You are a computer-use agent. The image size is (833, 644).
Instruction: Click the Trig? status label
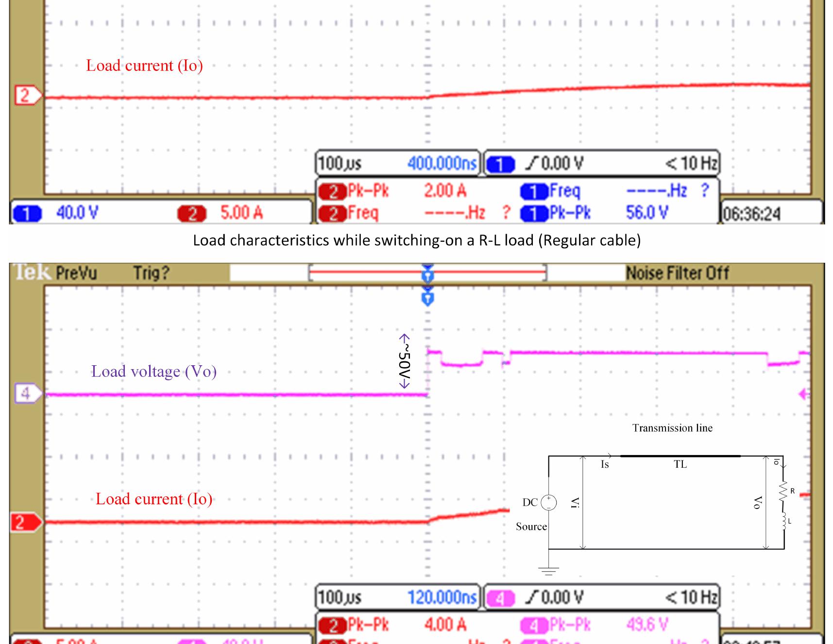point(152,273)
